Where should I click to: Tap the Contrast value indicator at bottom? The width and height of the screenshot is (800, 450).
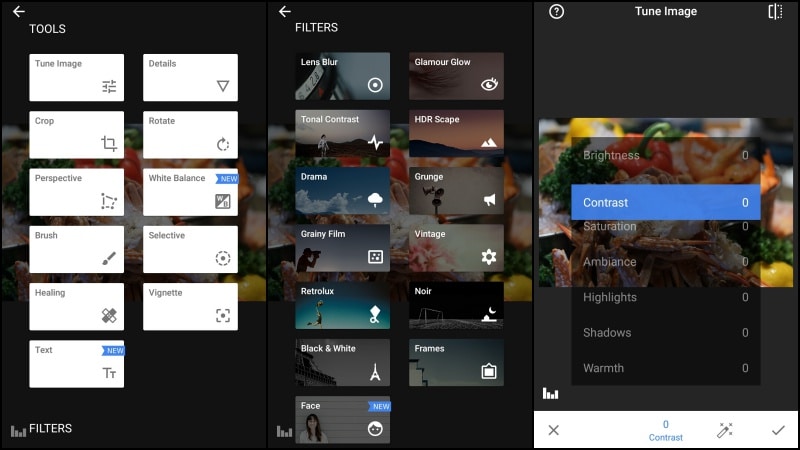pos(666,430)
